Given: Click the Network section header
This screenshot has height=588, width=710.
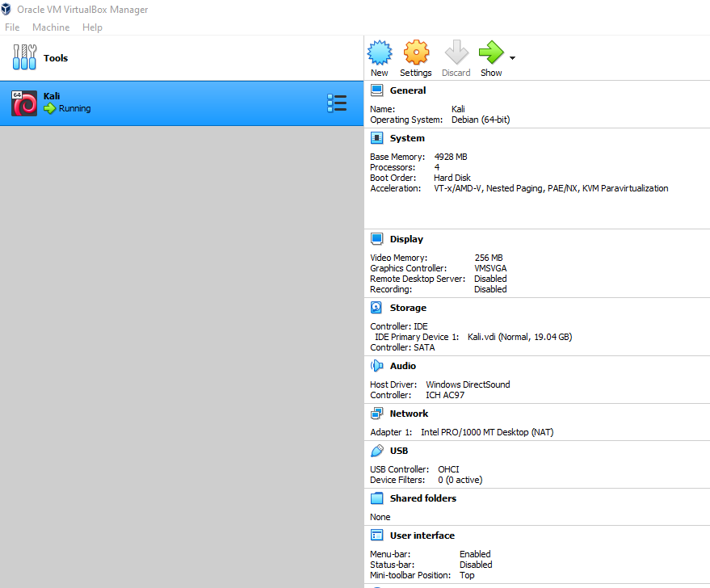Looking at the screenshot, I should pyautogui.click(x=409, y=414).
